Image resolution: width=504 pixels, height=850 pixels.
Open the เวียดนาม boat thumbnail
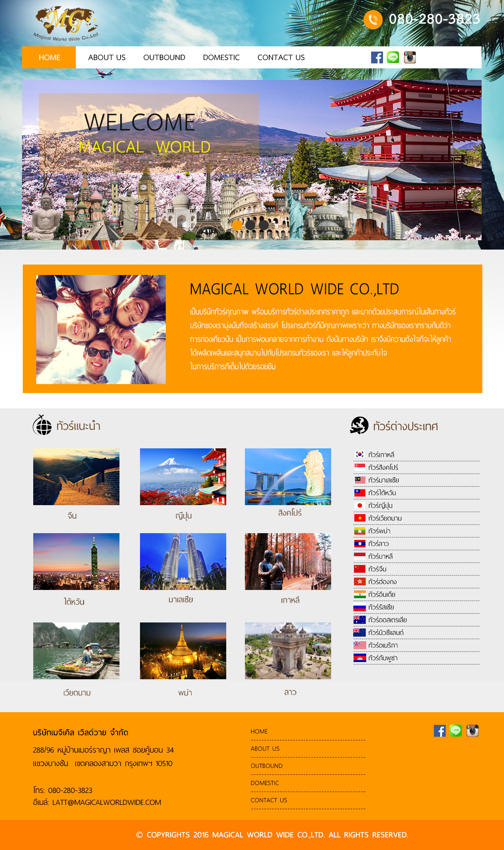click(x=76, y=651)
